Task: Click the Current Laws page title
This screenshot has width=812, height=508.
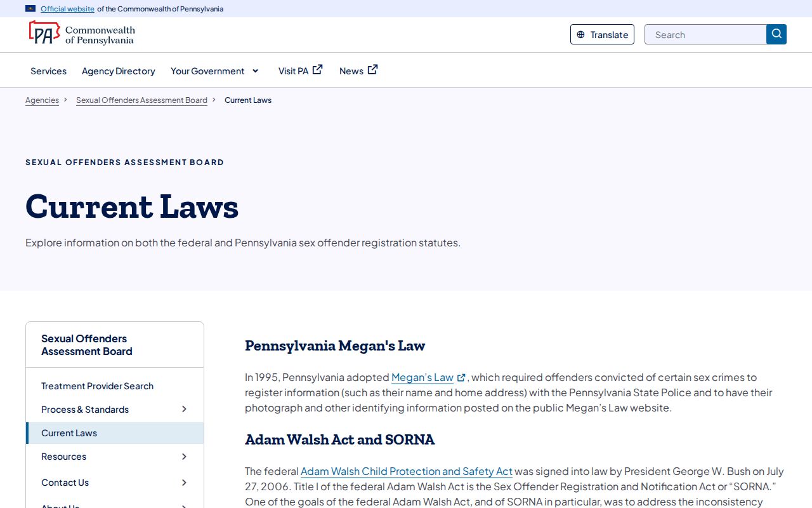Action: pos(132,206)
